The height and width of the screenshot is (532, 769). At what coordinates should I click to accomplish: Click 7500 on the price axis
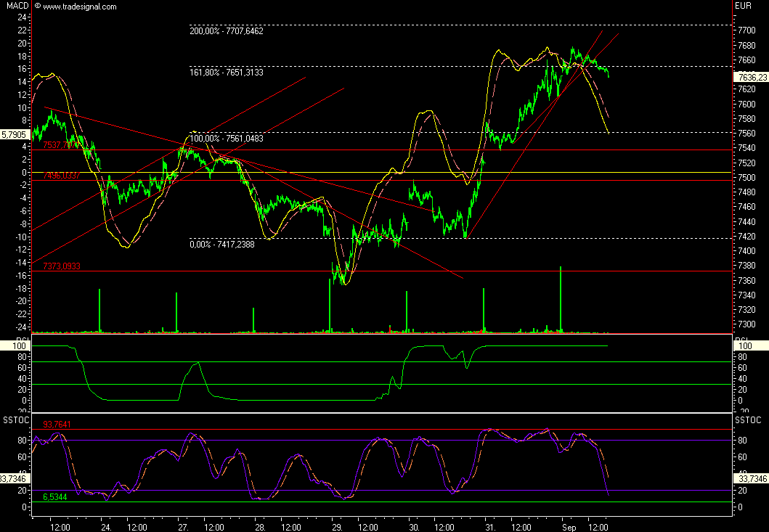[746, 178]
